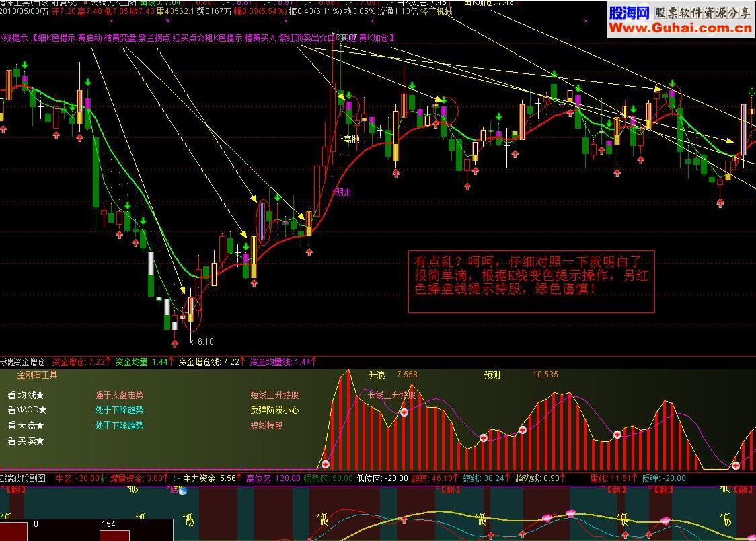Viewport: 756px width, 541px height.
Task: Click the 短线持股 status text
Action: [266, 425]
